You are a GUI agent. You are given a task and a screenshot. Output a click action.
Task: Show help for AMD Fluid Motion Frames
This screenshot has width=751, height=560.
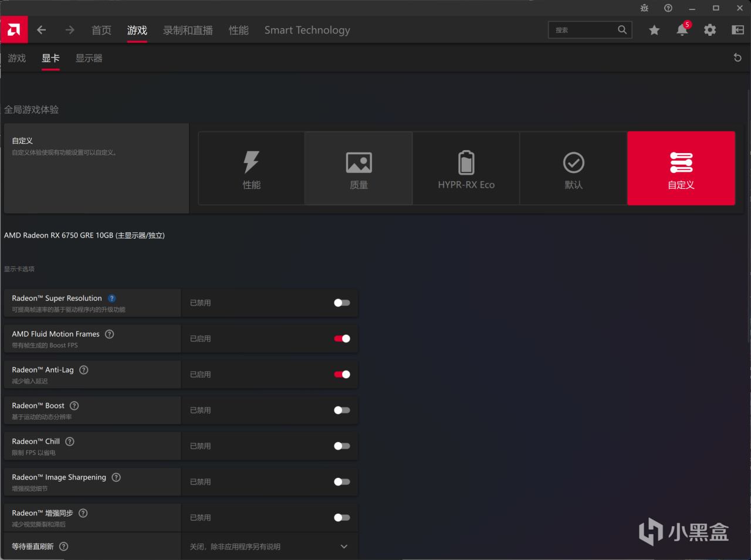[109, 334]
